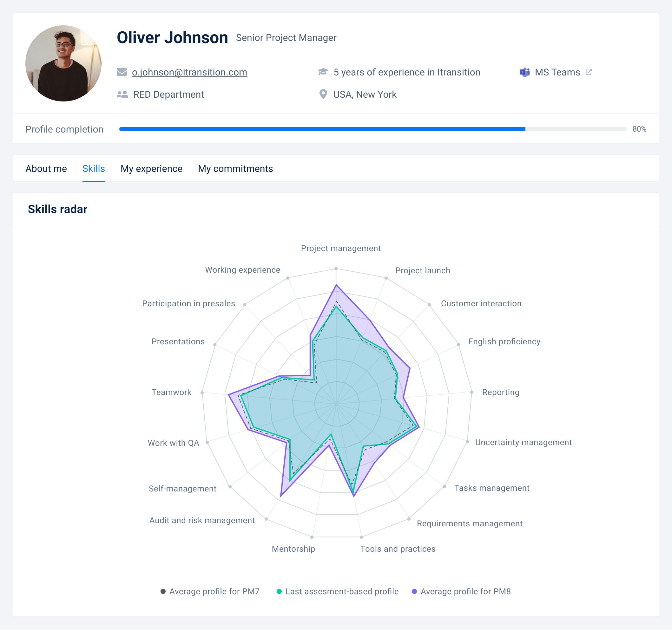Viewport: 672px width, 630px height.
Task: Click the people icon next to RED Department
Action: click(122, 94)
